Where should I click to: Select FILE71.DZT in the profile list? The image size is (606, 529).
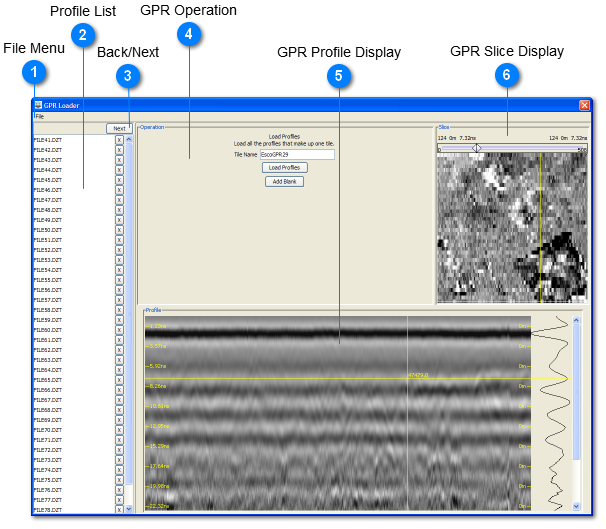pyautogui.click(x=48, y=440)
